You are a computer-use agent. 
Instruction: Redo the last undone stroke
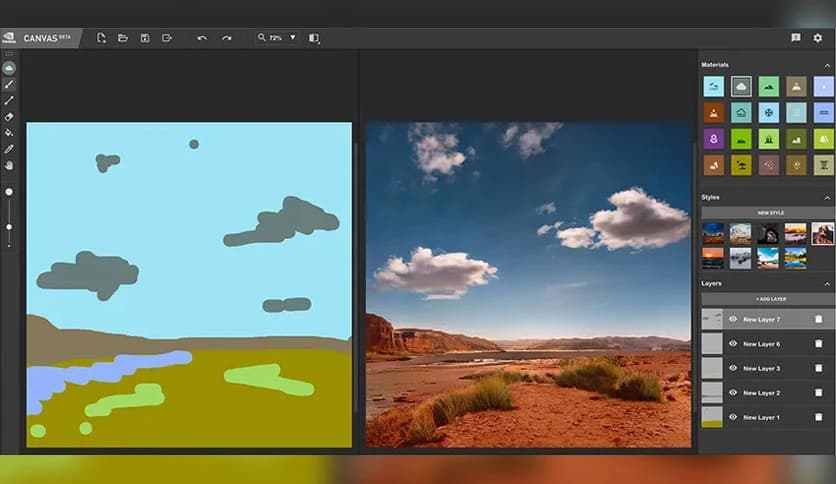(x=227, y=38)
